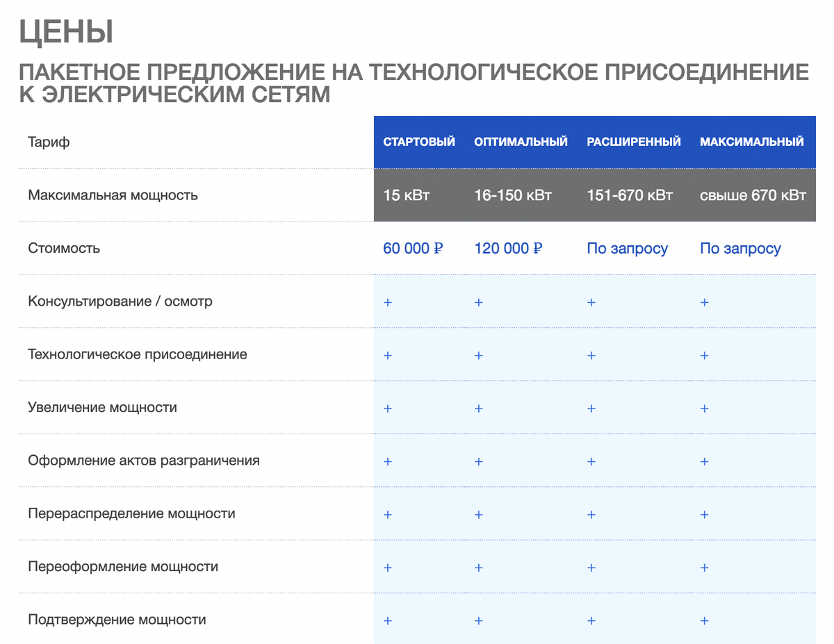This screenshot has height=644, width=834.
Task: Click the plus for Подтверждение мощности under Расширенный
Action: [591, 620]
